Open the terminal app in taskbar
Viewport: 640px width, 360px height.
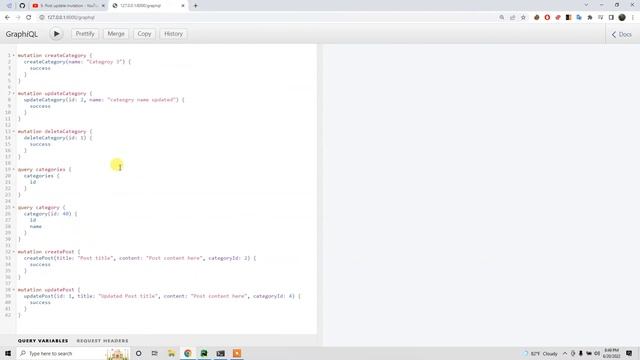click(x=220, y=353)
